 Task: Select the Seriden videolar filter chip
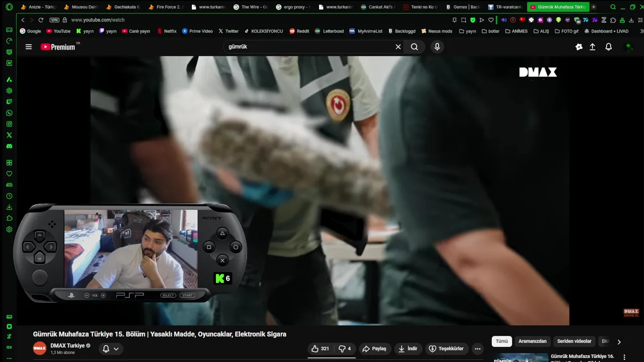point(574,341)
